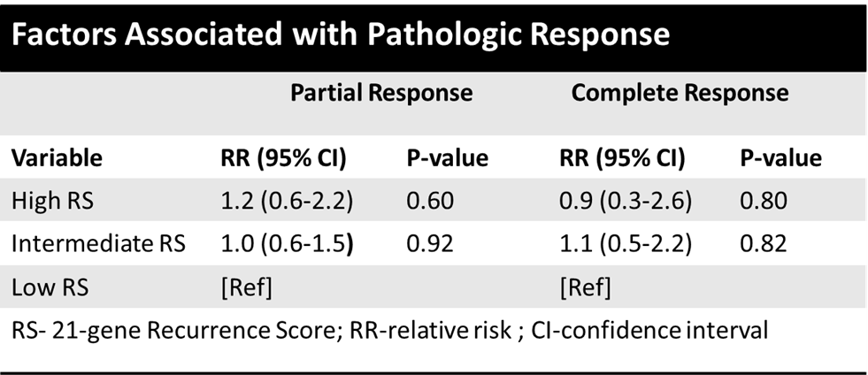Select the High RS row label
This screenshot has width=868, height=375.
pos(52,201)
